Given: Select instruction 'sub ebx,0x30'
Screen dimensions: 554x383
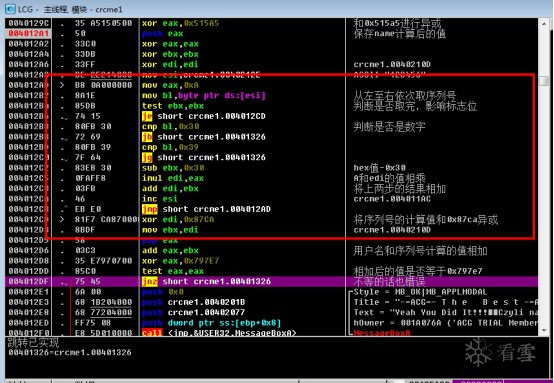Looking at the screenshot, I should coord(173,168).
